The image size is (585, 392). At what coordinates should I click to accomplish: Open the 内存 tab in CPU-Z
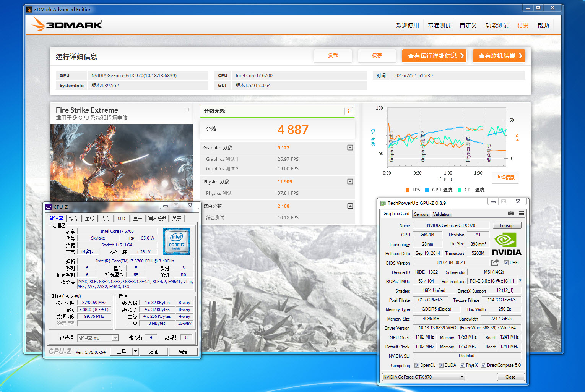tap(106, 219)
